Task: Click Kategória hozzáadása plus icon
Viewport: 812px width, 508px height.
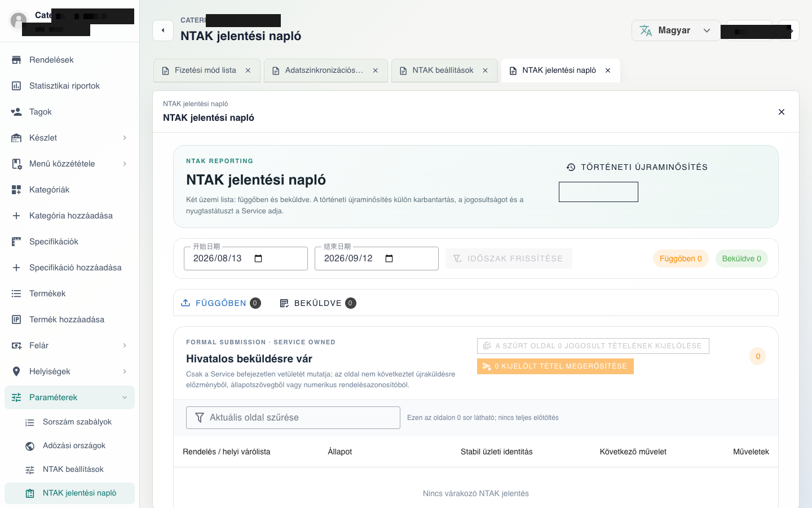Action: pyautogui.click(x=16, y=216)
